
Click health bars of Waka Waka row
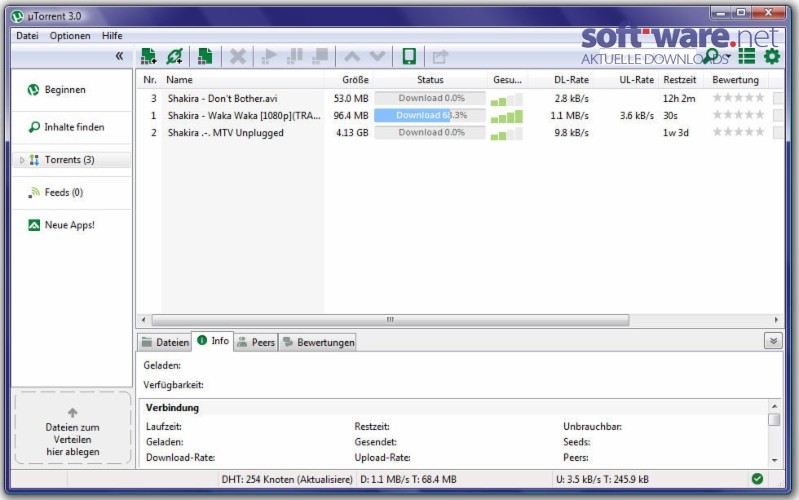[507, 116]
